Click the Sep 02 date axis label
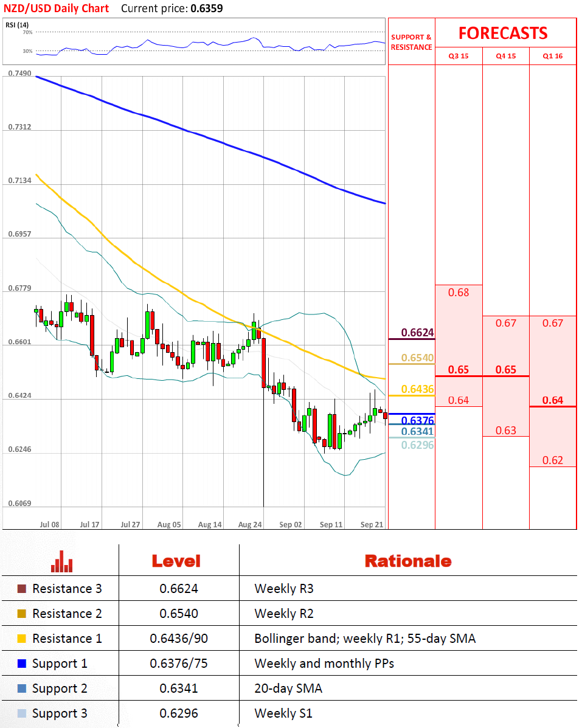The width and height of the screenshot is (582, 728). (x=291, y=525)
